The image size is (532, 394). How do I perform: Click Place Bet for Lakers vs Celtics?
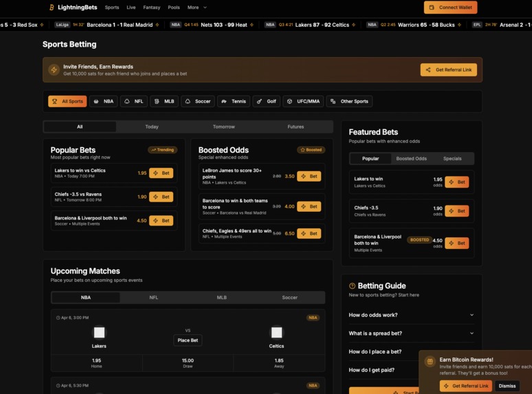click(x=188, y=340)
